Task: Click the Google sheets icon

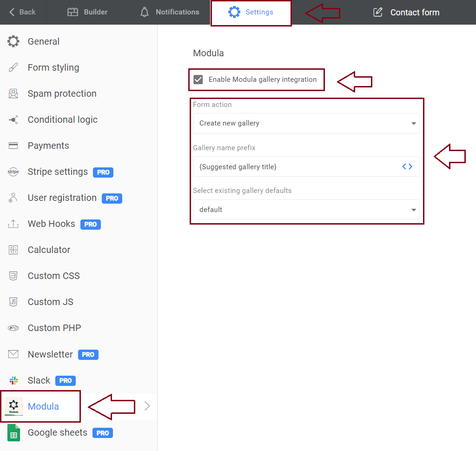Action: (x=13, y=433)
